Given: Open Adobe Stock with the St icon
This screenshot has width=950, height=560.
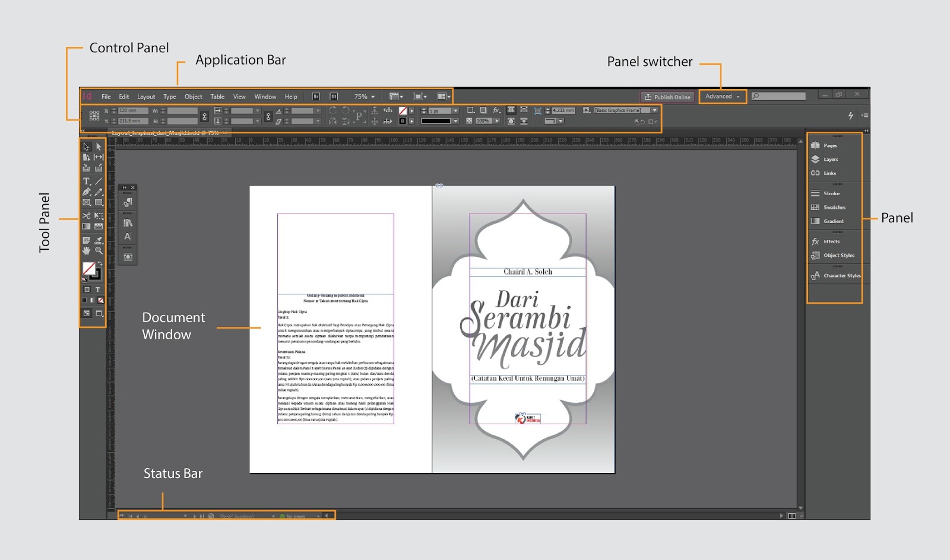Looking at the screenshot, I should click(334, 97).
